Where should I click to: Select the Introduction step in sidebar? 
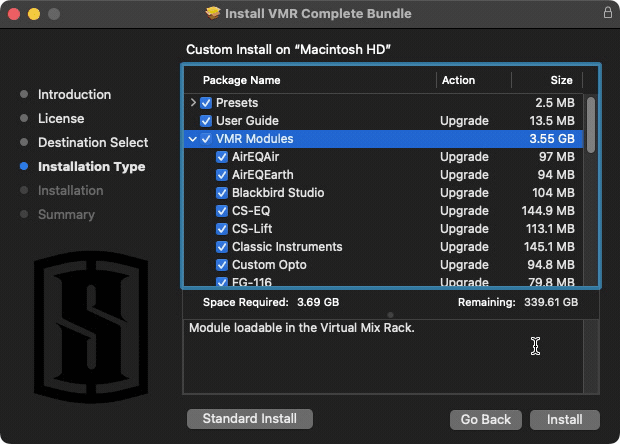(74, 94)
